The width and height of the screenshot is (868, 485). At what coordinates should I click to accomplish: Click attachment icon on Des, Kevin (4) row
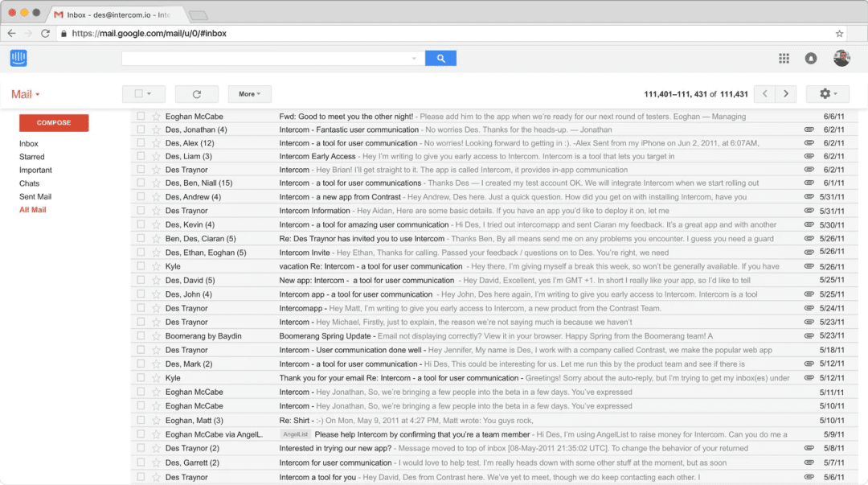pyautogui.click(x=809, y=224)
